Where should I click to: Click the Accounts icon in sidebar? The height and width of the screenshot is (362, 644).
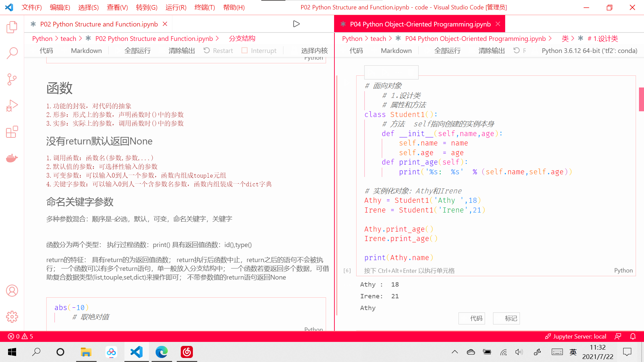(12, 291)
